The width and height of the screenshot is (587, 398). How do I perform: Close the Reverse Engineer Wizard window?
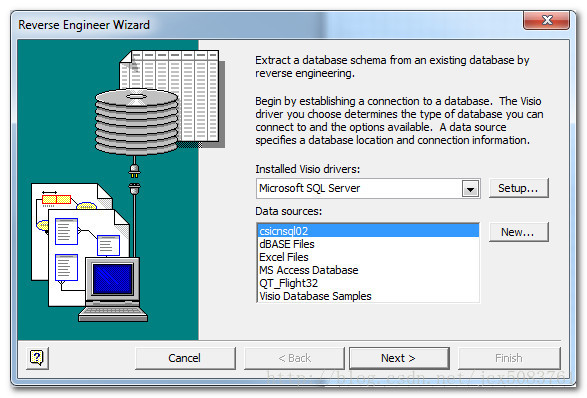click(x=547, y=19)
